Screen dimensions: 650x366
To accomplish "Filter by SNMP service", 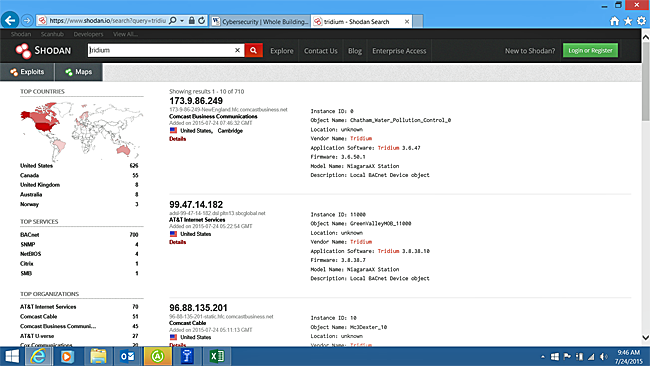I will coord(28,245).
